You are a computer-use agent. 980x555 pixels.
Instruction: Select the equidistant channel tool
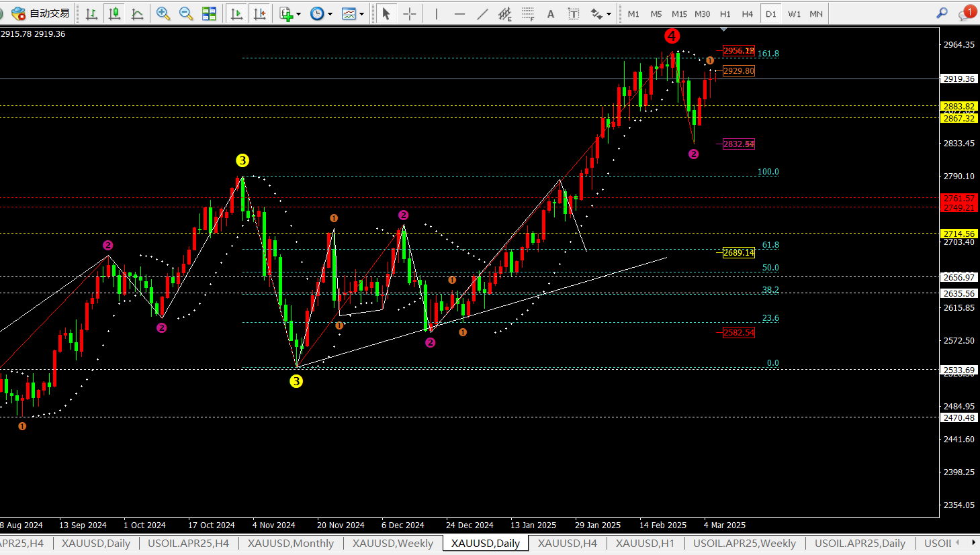(x=505, y=13)
